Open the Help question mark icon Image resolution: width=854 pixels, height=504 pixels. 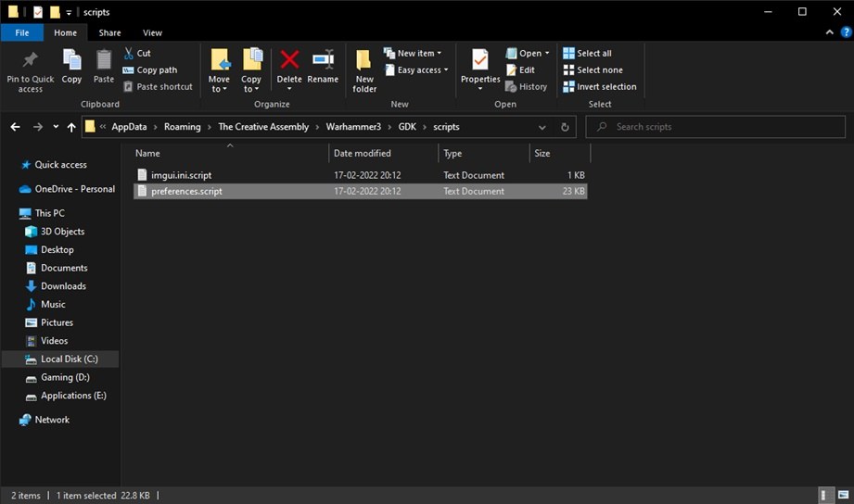[x=846, y=32]
